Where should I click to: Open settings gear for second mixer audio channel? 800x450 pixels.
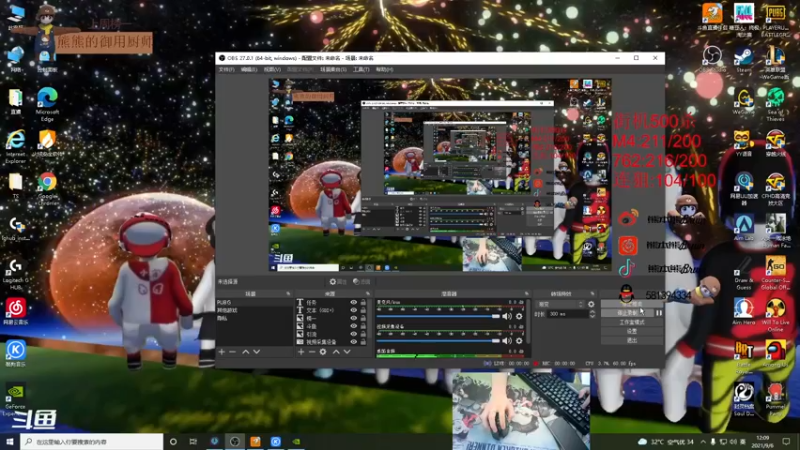tap(519, 340)
